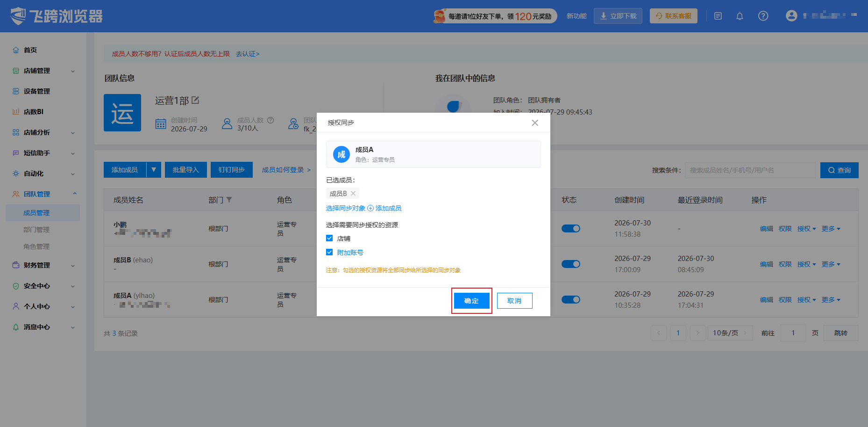This screenshot has height=427, width=868.
Task: Remove 成员B tag with its x icon
Action: (353, 193)
